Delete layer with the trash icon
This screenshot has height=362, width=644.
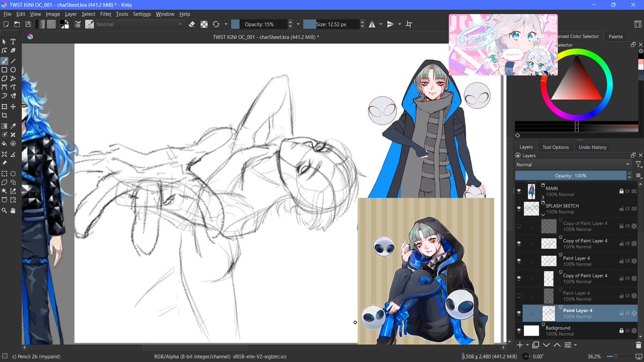(x=638, y=345)
